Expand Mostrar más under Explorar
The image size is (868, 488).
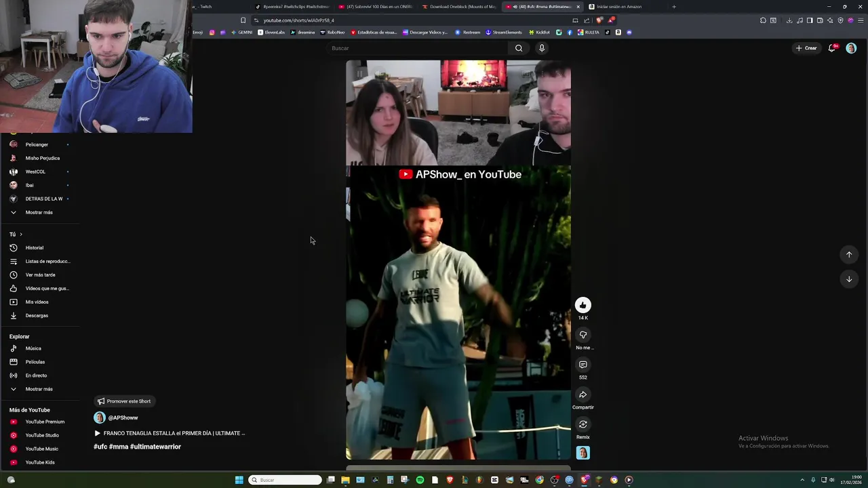[39, 389]
